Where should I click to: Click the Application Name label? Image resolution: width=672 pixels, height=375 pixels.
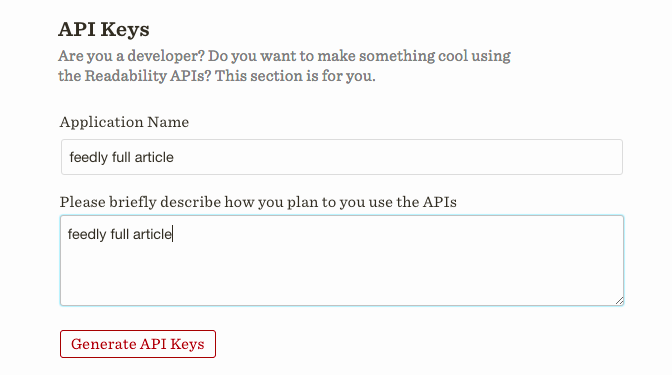(124, 122)
